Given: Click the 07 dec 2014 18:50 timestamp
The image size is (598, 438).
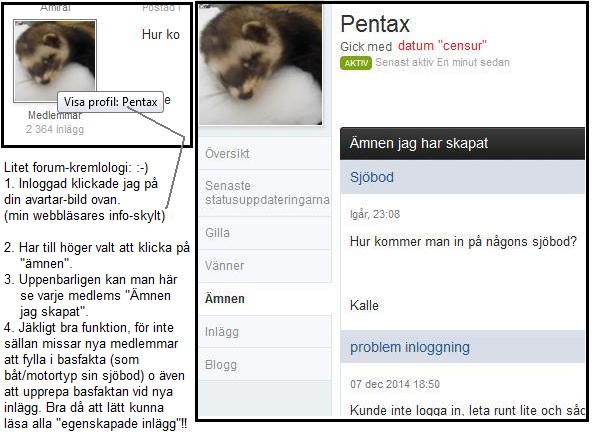Looking at the screenshot, I should click(395, 384).
